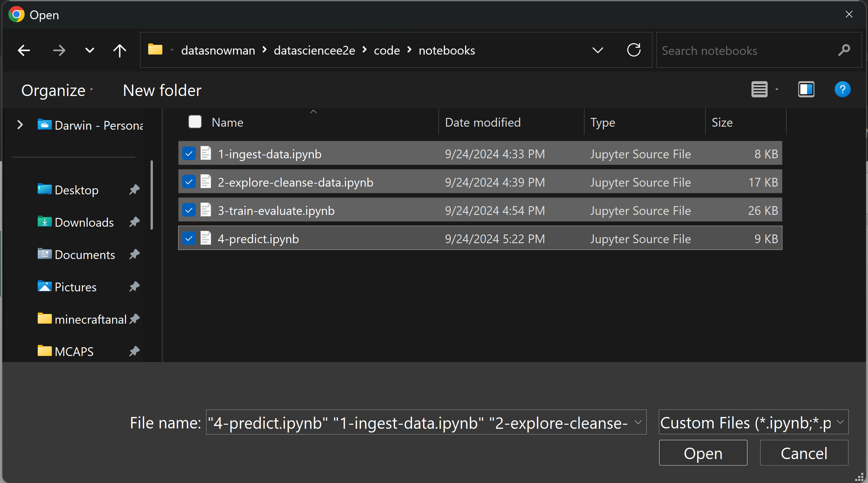868x483 pixels.
Task: Click the search magnifier icon
Action: click(844, 51)
